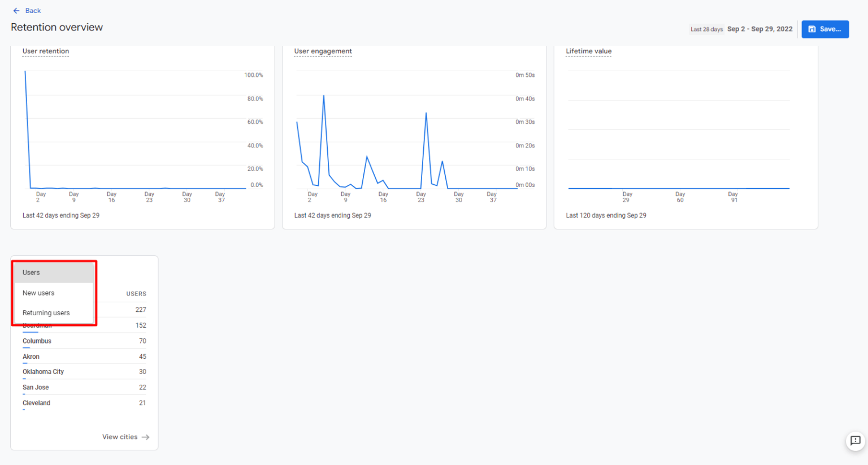Click the back arrow icon
Image resolution: width=868 pixels, height=465 pixels.
[16, 11]
